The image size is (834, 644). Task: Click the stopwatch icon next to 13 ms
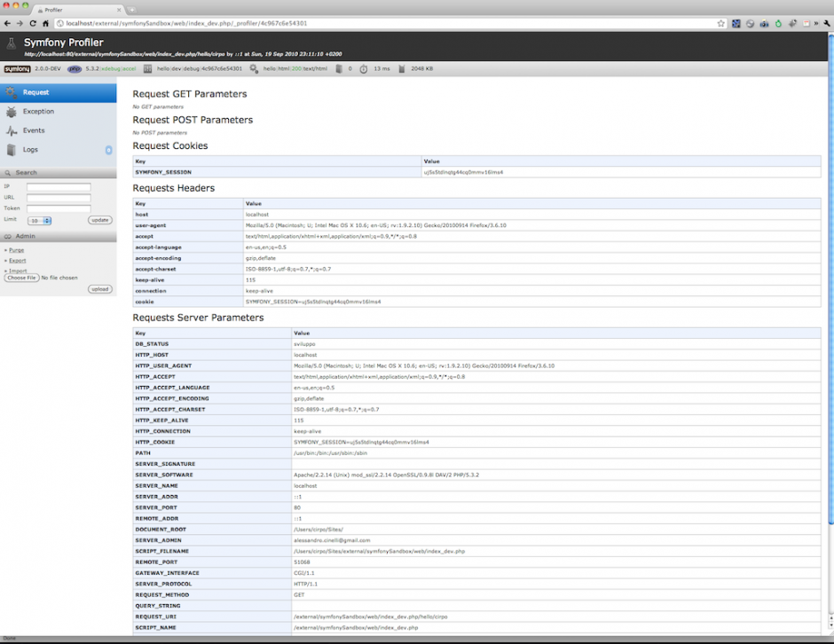[x=364, y=68]
